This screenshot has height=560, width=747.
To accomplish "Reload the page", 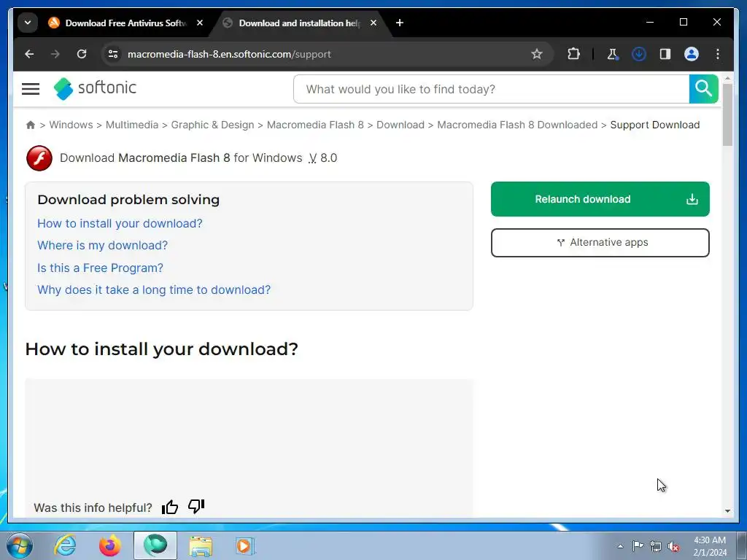I will coord(82,54).
